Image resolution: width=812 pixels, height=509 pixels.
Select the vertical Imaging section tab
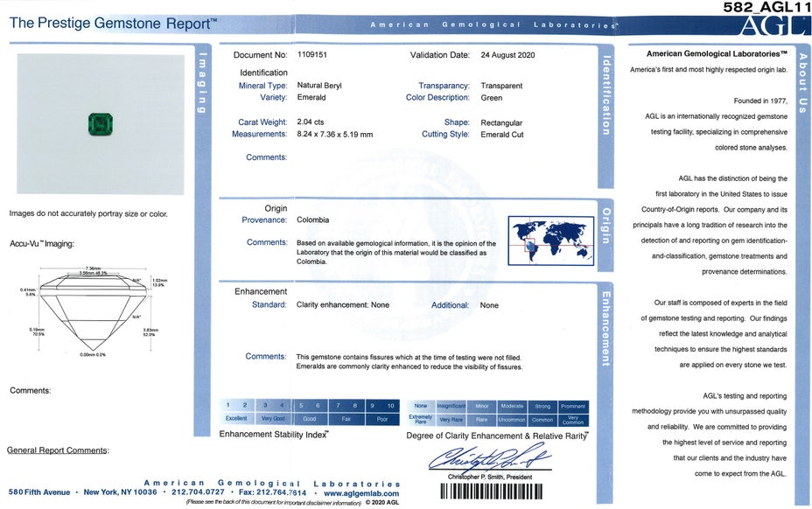[x=202, y=84]
